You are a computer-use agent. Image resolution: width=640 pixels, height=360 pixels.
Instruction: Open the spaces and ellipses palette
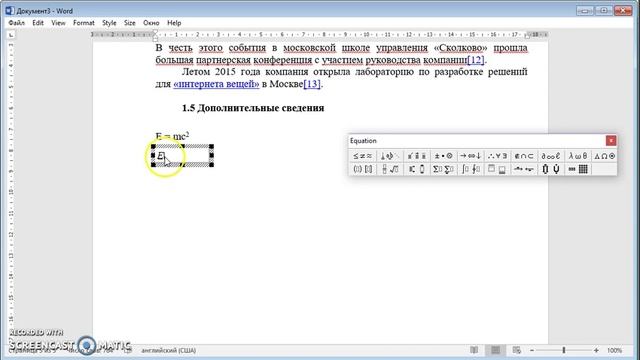pos(389,156)
